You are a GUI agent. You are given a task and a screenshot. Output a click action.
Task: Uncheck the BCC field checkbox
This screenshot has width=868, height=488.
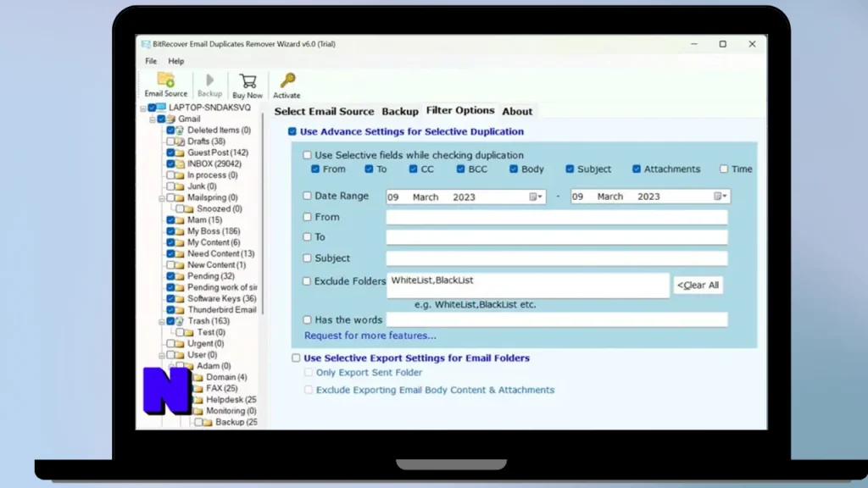(x=460, y=169)
